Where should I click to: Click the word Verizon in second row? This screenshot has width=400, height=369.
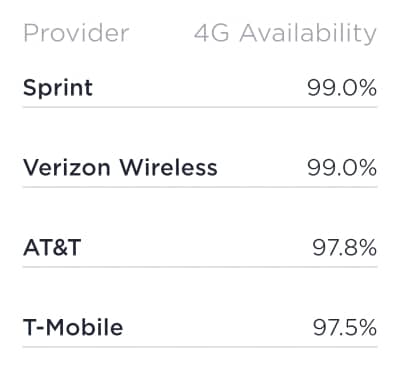[66, 167]
